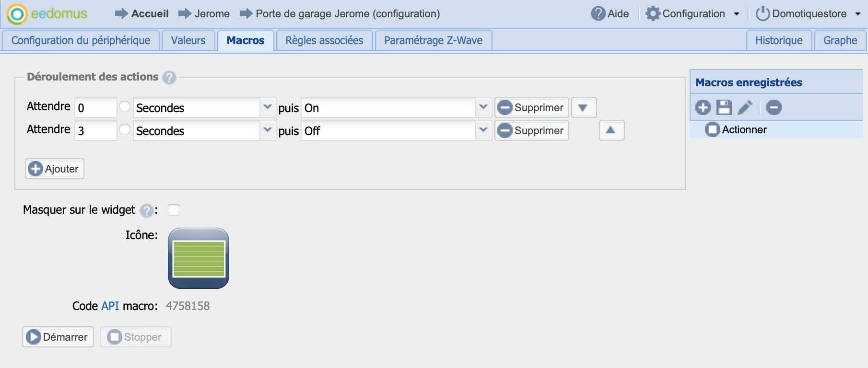The width and height of the screenshot is (868, 368).
Task: Show help for Masquer sur le widget
Action: (146, 210)
